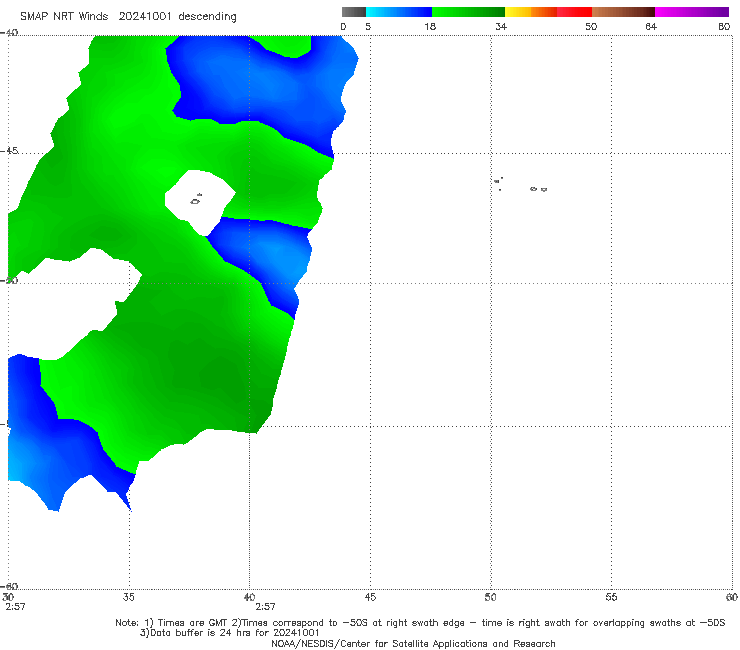
Task: Click the longitude axis label "30"
Action: [x=8, y=597]
